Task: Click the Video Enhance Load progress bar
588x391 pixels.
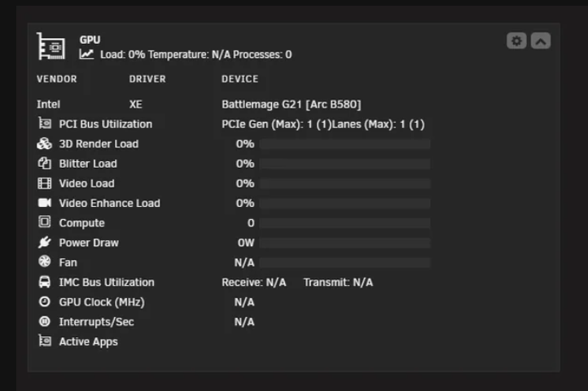Action: pos(345,204)
